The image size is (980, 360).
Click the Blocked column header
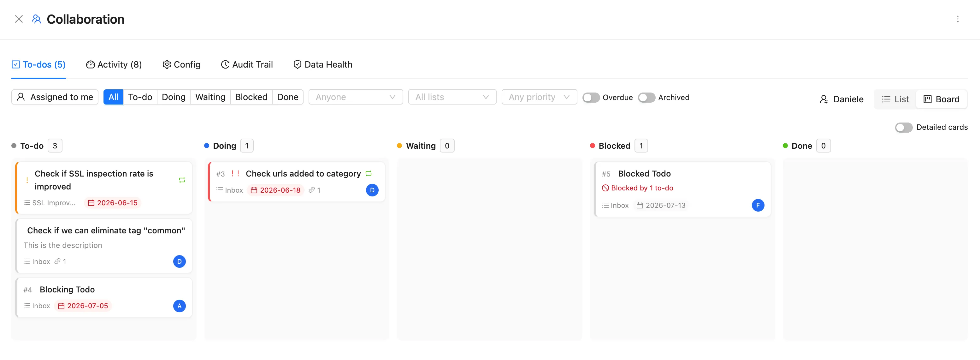pos(614,146)
